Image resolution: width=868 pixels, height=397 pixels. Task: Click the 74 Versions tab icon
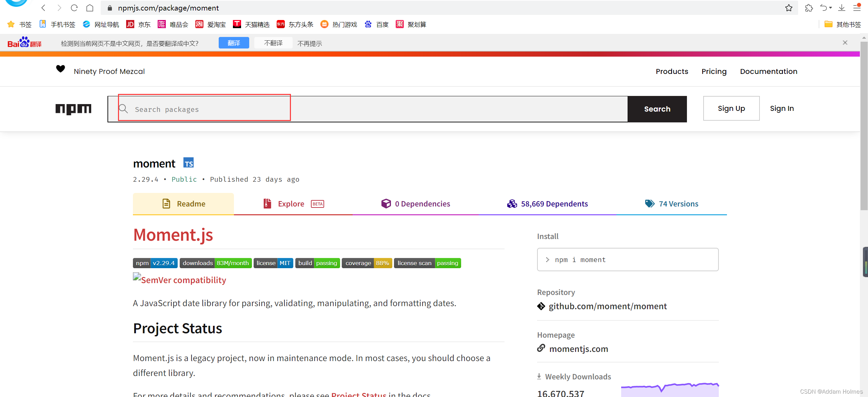(x=650, y=203)
